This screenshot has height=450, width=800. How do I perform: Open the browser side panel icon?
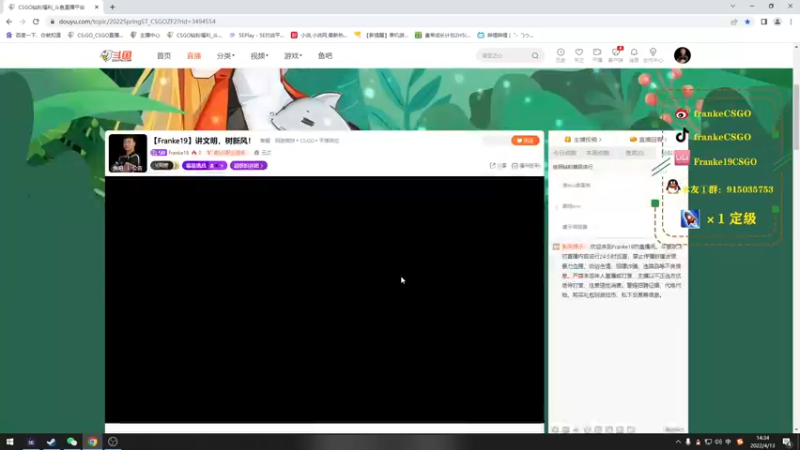pos(764,21)
